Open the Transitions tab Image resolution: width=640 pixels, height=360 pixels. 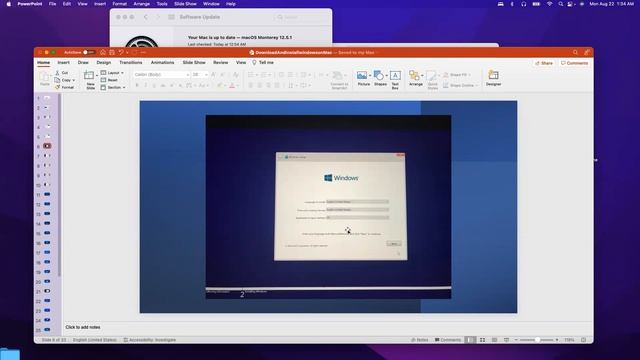click(x=131, y=62)
